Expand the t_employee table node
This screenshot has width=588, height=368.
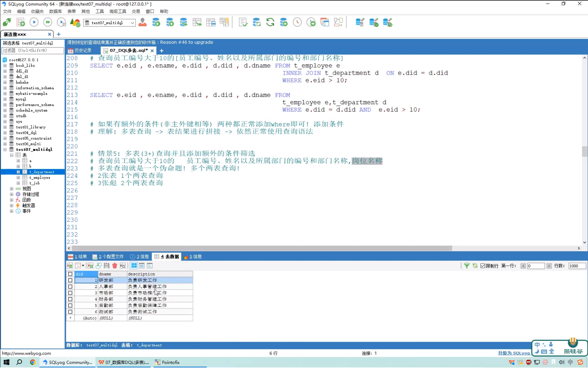[x=18, y=178]
